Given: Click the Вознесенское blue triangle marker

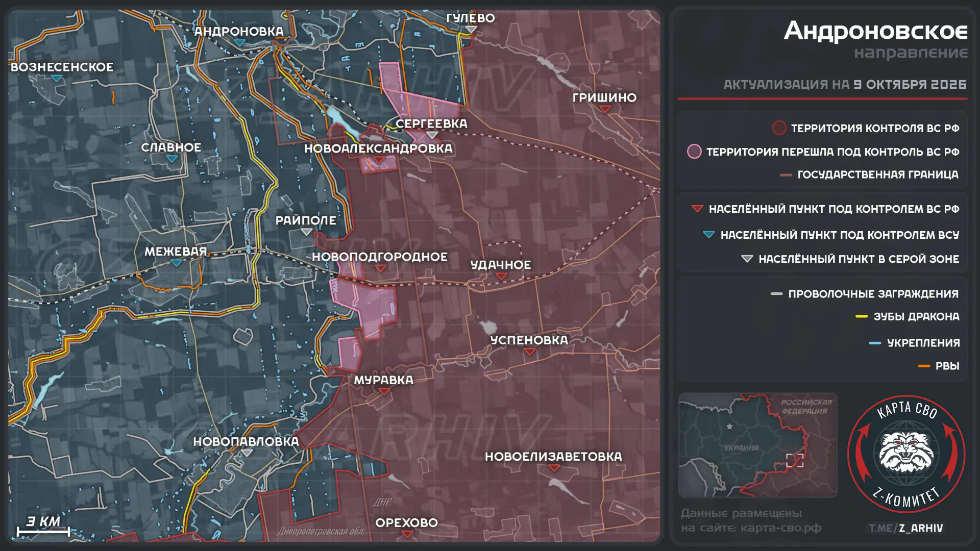Looking at the screenshot, I should [x=57, y=79].
